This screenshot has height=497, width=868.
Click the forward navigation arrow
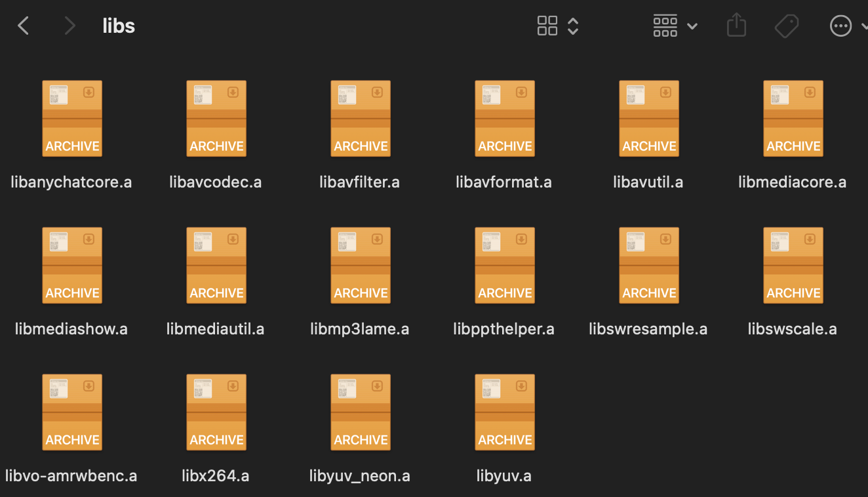pyautogui.click(x=69, y=26)
